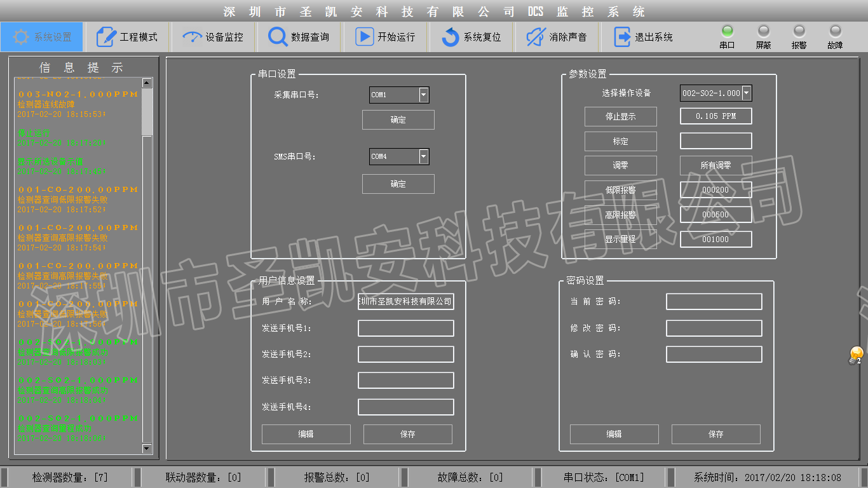Click the 修改密码 input field
This screenshot has height=488, width=868.
(x=714, y=329)
